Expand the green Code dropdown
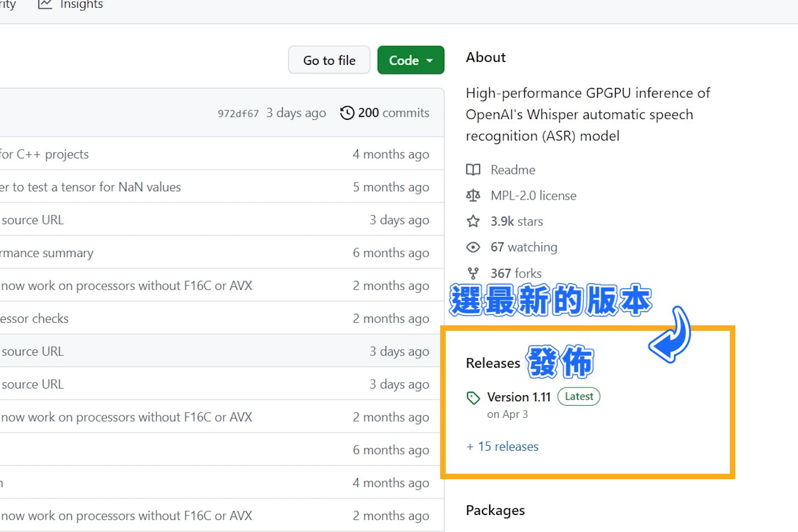Image resolution: width=798 pixels, height=532 pixels. click(x=411, y=60)
